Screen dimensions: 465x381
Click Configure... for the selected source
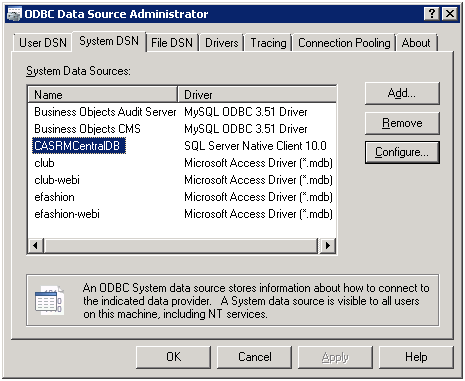click(402, 152)
